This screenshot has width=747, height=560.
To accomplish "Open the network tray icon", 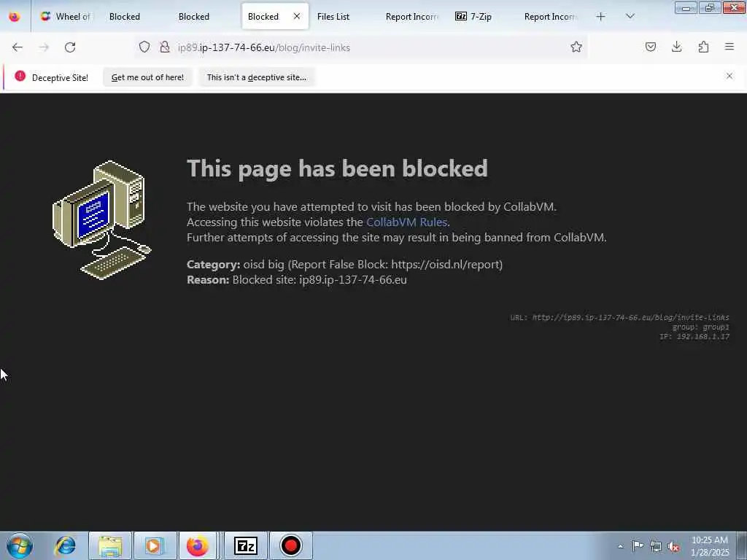I will tap(656, 546).
